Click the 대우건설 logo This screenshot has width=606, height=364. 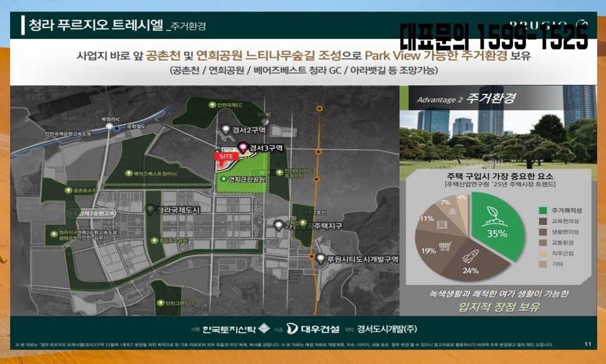coord(313,329)
